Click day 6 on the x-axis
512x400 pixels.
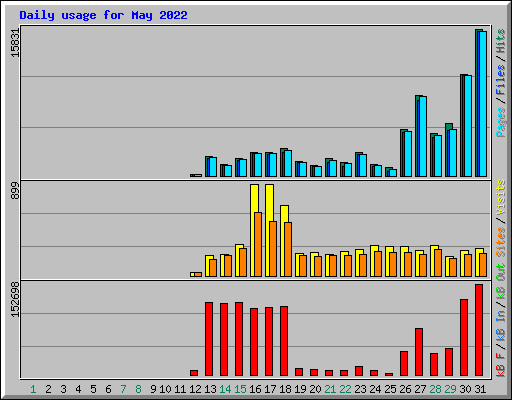click(x=108, y=389)
